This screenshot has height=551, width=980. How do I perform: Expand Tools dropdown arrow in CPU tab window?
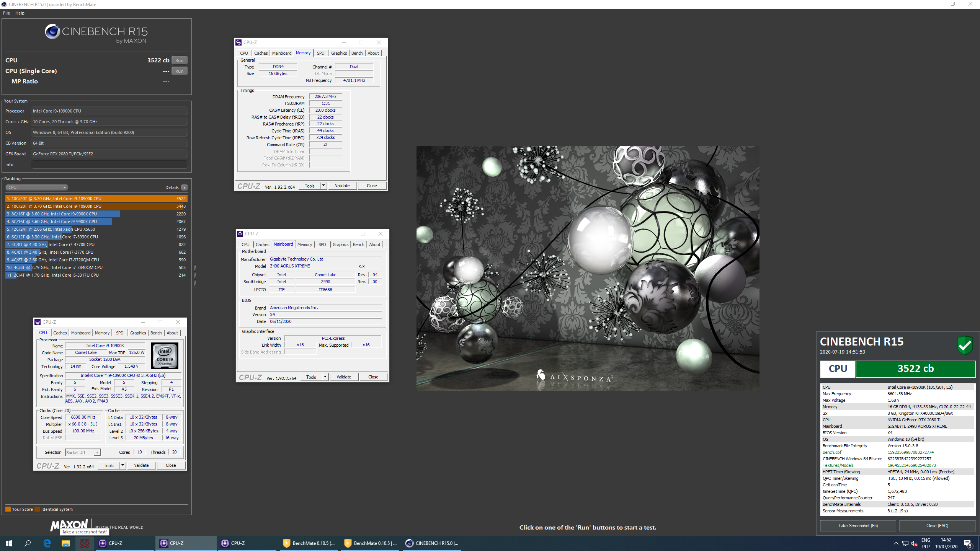coord(122,465)
